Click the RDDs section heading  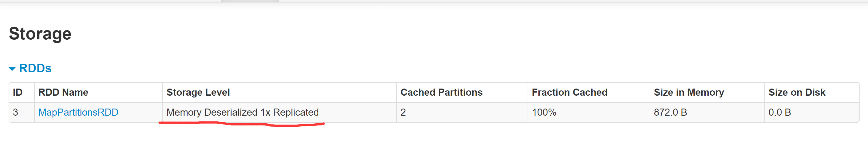point(35,68)
